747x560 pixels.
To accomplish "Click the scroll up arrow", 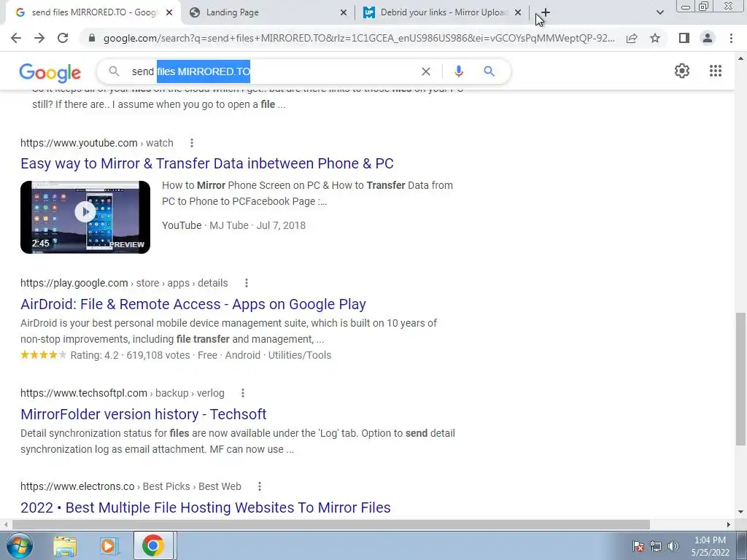I will (740, 58).
